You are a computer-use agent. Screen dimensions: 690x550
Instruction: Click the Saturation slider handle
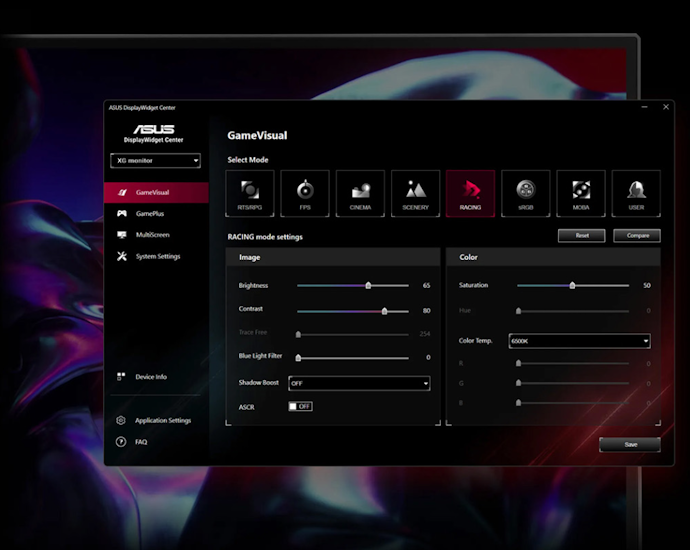573,286
